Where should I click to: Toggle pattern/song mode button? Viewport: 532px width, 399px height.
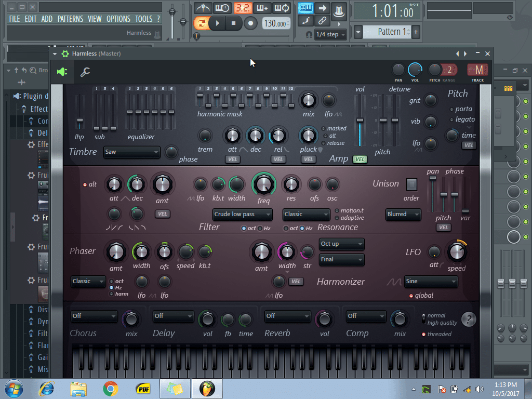pyautogui.click(x=201, y=23)
